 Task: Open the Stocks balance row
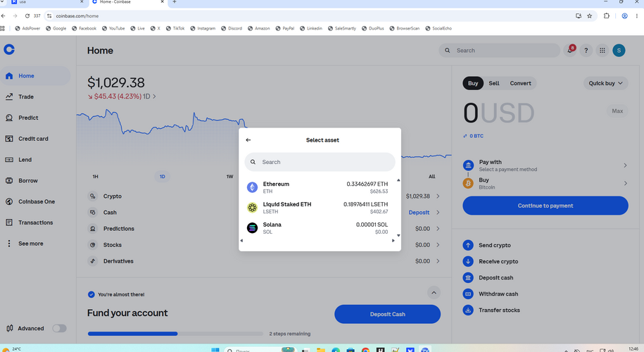coord(264,245)
